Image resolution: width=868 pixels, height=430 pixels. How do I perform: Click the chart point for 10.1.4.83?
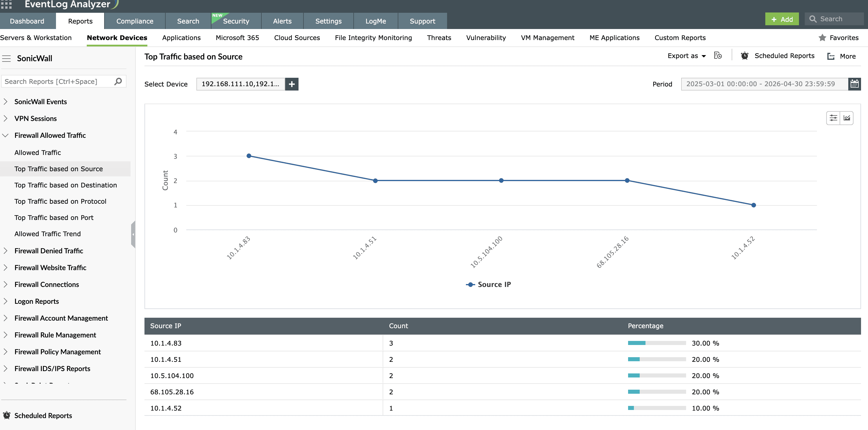(249, 156)
